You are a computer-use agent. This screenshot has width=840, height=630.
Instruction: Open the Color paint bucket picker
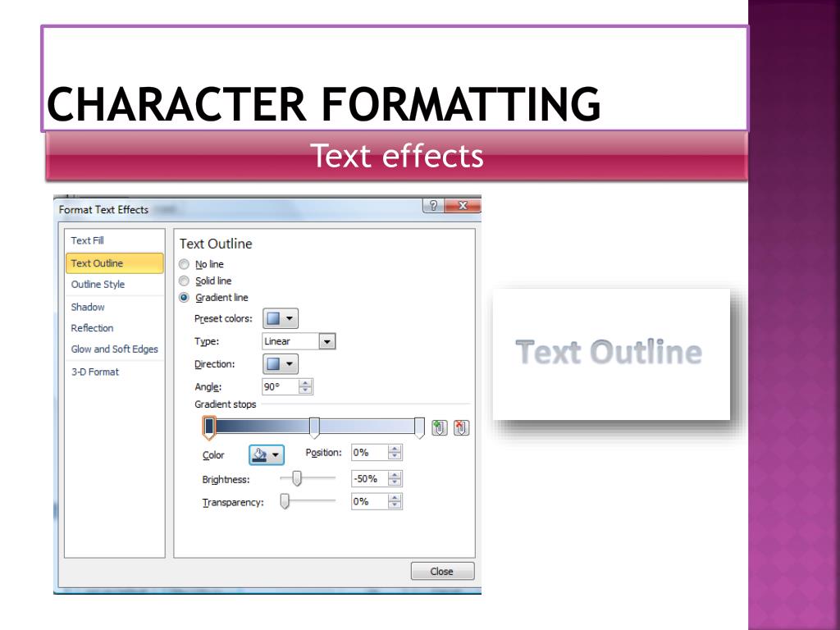point(267,454)
